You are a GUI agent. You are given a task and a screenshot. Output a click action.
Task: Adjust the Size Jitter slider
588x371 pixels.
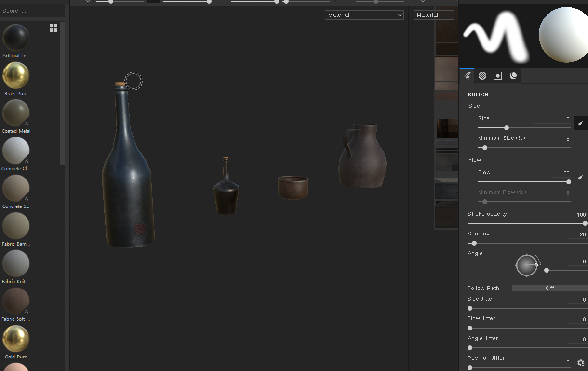coord(527,308)
